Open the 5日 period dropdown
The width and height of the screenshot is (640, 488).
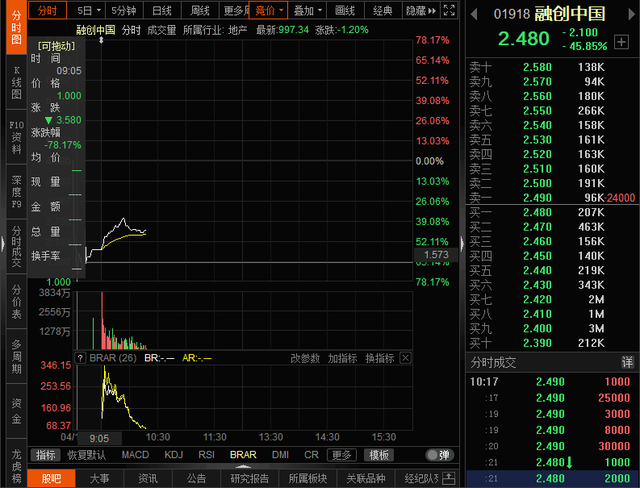(87, 11)
